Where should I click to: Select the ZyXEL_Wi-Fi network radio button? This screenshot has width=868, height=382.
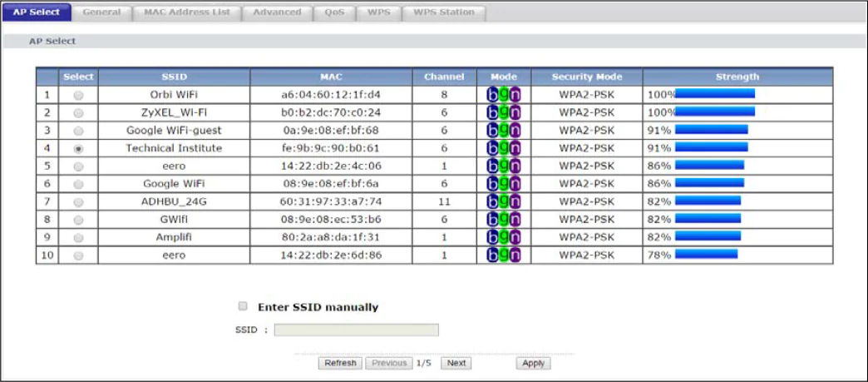click(x=78, y=112)
